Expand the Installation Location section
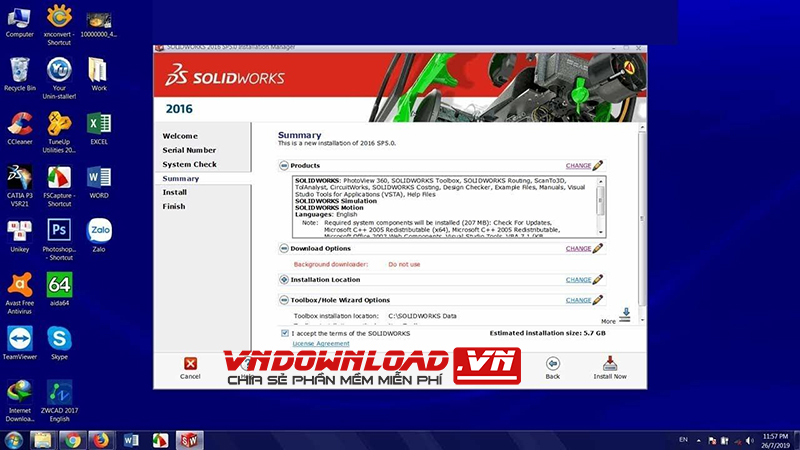Image resolution: width=800 pixels, height=450 pixels. 284,280
